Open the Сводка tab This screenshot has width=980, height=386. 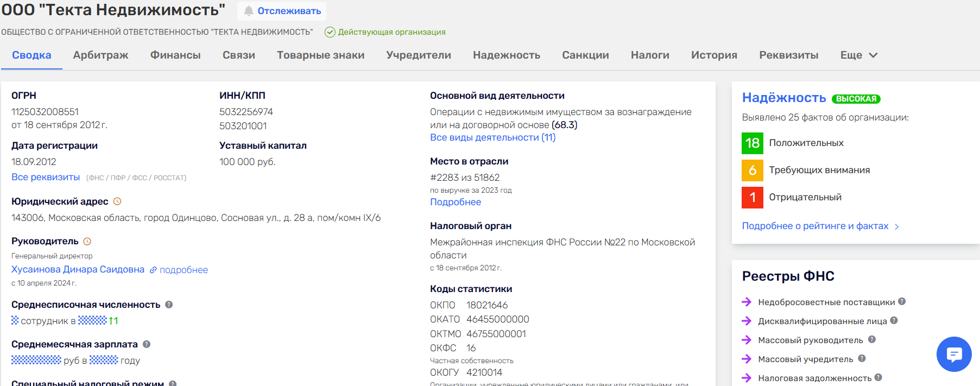point(31,55)
